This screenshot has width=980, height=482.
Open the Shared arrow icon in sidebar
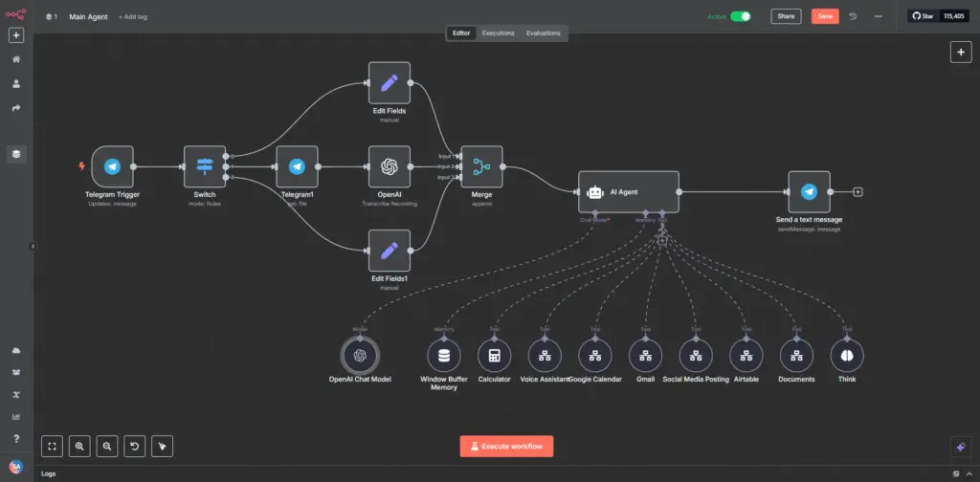pos(16,108)
